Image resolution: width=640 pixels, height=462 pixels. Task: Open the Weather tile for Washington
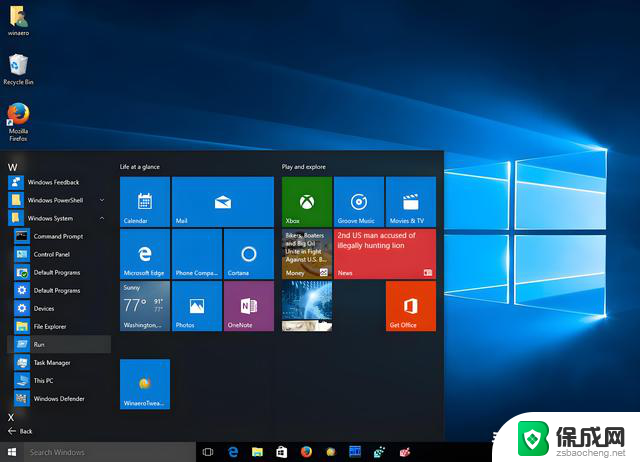click(x=145, y=306)
